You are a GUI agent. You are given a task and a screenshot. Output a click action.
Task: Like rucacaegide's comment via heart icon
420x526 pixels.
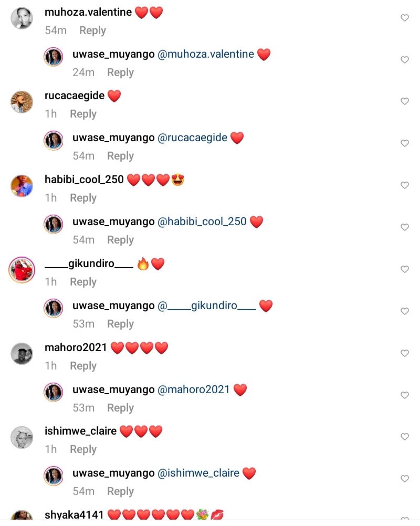point(405,101)
